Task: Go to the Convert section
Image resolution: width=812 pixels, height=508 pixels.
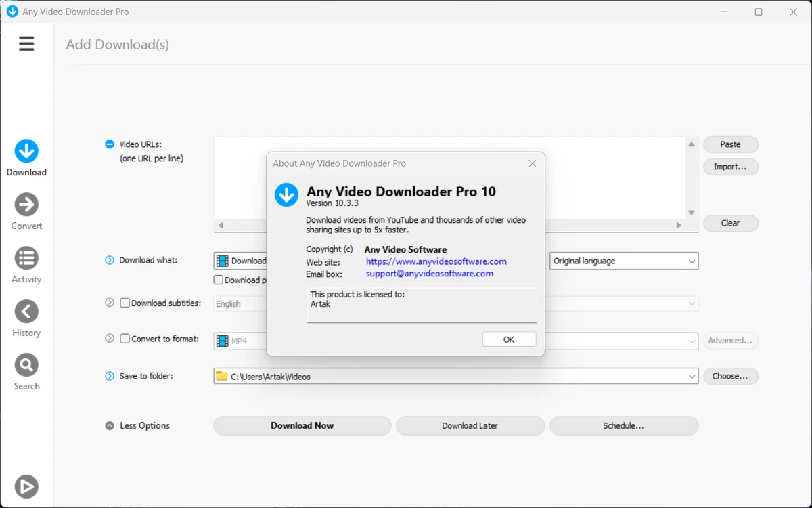Action: click(x=26, y=211)
